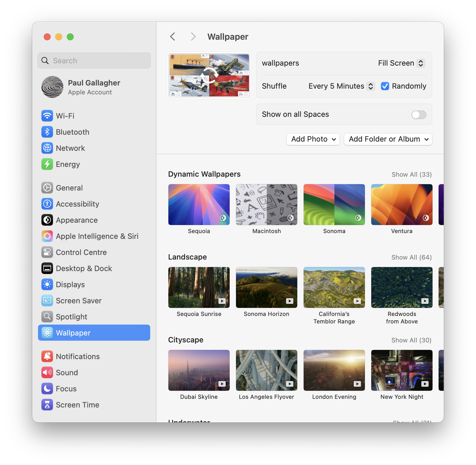Image resolution: width=476 pixels, height=465 pixels.
Task: Open the General gear icon
Action: point(47,188)
